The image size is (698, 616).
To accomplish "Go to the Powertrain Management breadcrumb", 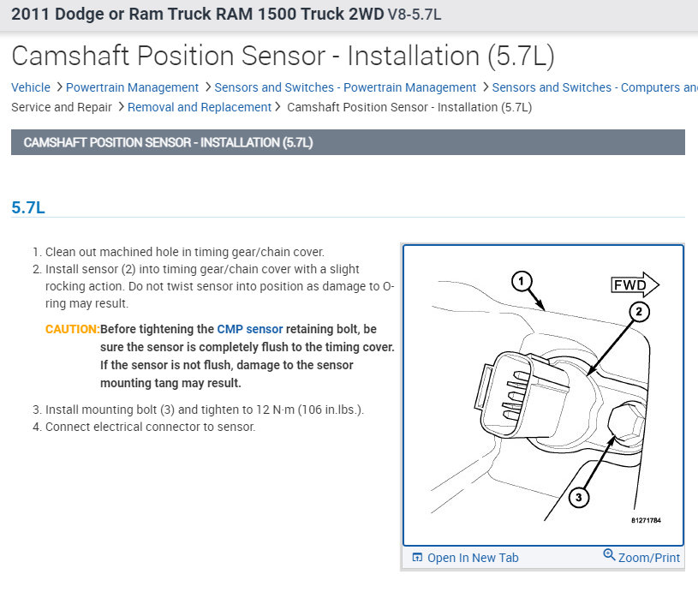I will (x=132, y=87).
